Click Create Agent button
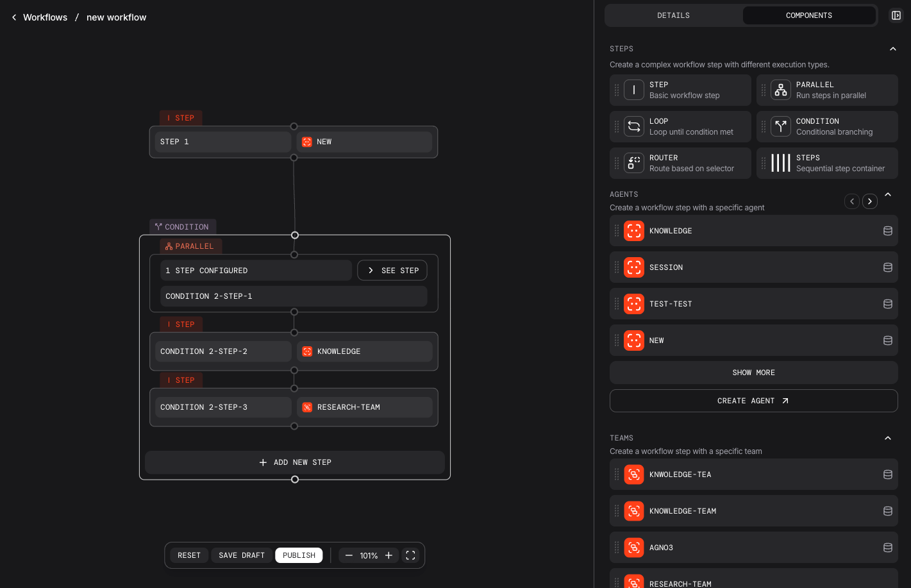Screen dimensions: 911x588 click(754, 401)
